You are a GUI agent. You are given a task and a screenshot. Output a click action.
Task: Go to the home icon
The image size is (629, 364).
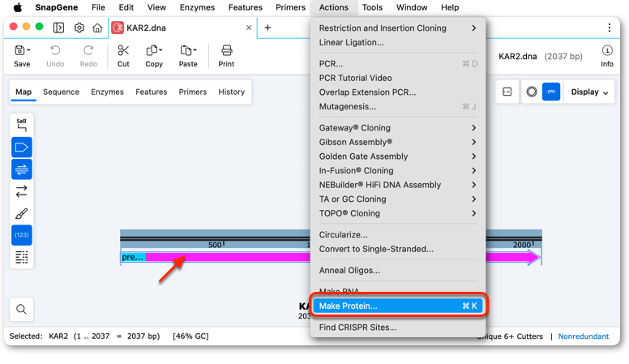point(97,28)
